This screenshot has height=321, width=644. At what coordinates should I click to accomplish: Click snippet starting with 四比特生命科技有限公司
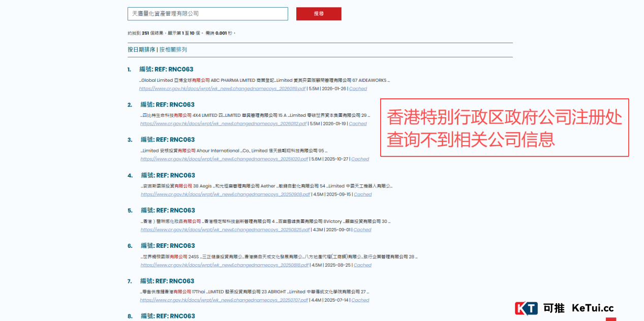pos(256,115)
